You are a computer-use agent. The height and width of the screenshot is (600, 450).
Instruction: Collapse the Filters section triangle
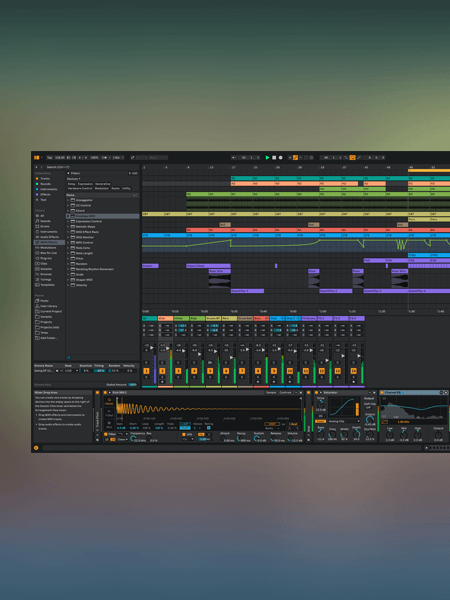pyautogui.click(x=68, y=173)
